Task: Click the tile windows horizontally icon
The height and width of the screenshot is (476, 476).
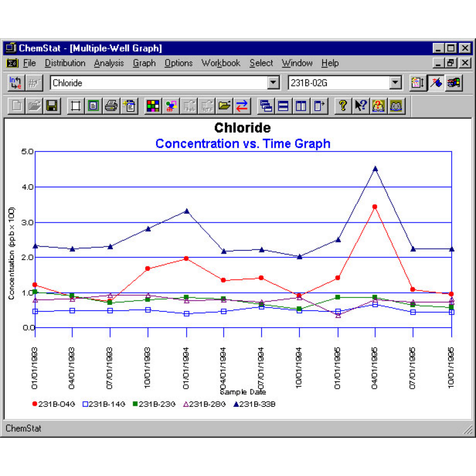Action: [283, 106]
